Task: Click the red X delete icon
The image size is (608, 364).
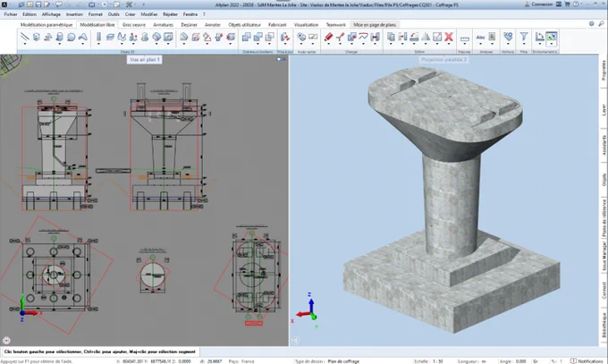Action: click(x=449, y=37)
